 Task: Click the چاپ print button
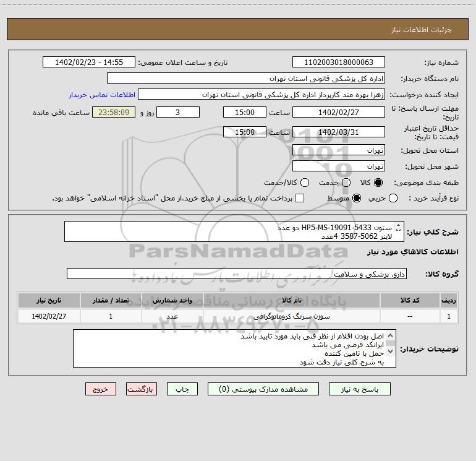pos(182,389)
